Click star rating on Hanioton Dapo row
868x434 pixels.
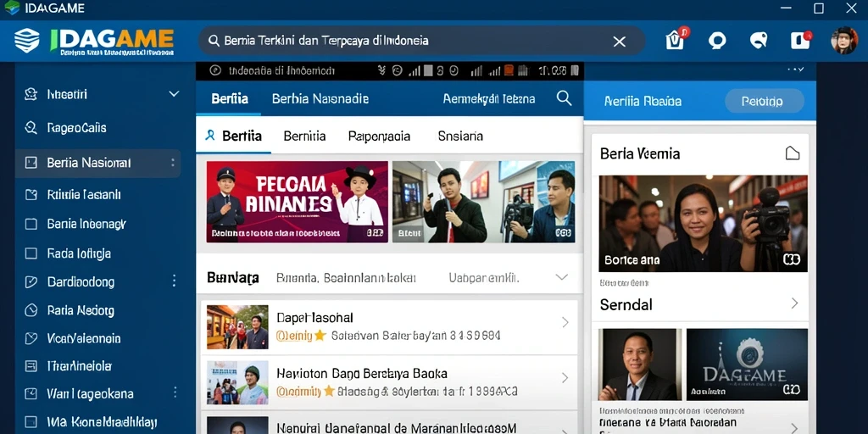point(330,392)
